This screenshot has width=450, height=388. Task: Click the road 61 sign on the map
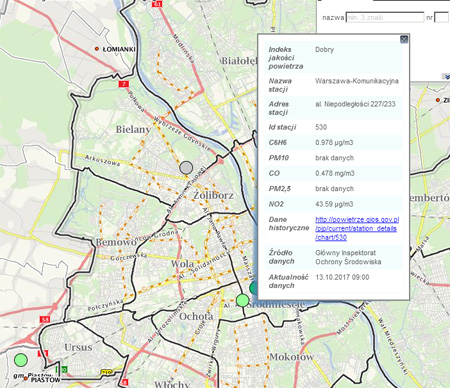click(x=156, y=4)
